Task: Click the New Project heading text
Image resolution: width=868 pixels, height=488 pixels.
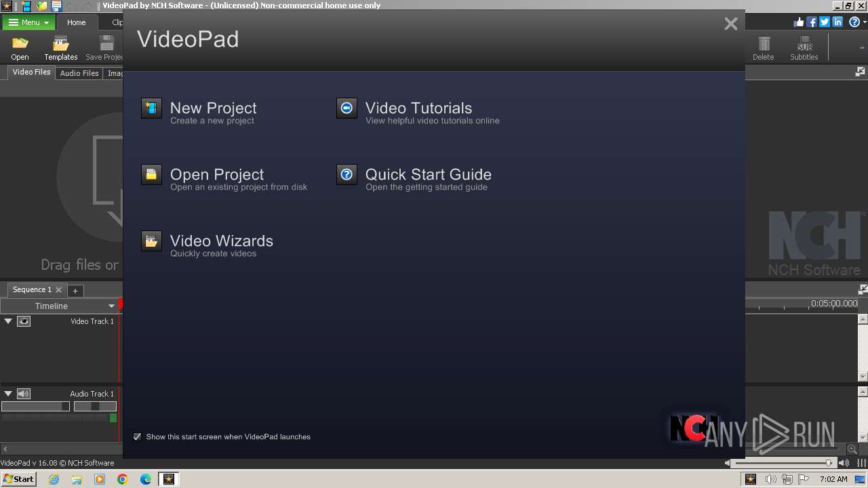Action: pyautogui.click(x=213, y=108)
